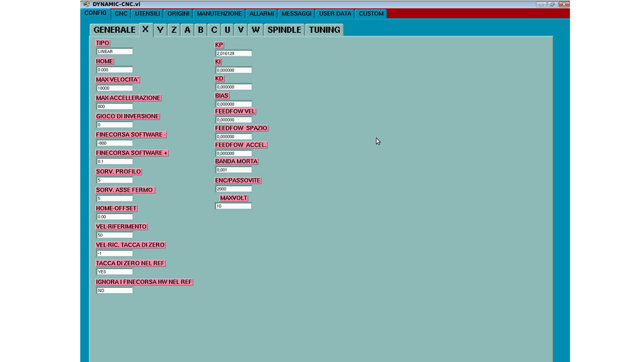Click the IGNORA I FINECORSA HW NEL REF field
Image resolution: width=644 pixels, height=362 pixels.
point(115,291)
